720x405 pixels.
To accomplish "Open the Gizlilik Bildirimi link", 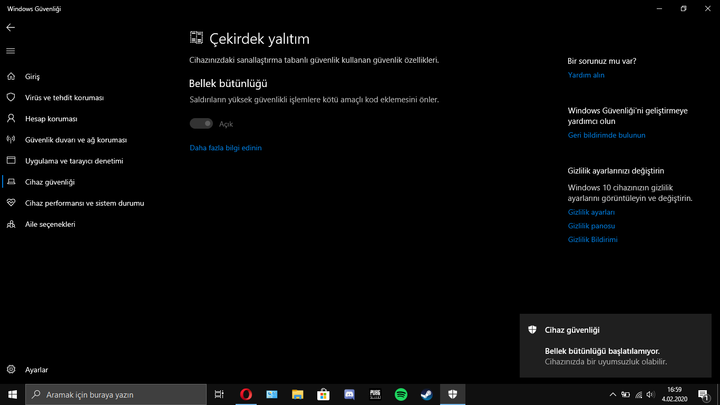I will 592,240.
